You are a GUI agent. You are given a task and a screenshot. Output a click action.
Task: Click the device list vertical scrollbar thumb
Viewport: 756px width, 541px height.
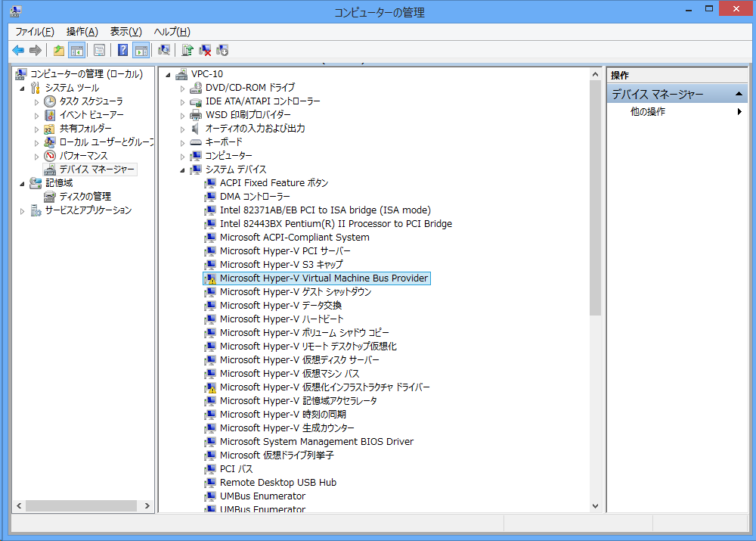tap(596, 198)
